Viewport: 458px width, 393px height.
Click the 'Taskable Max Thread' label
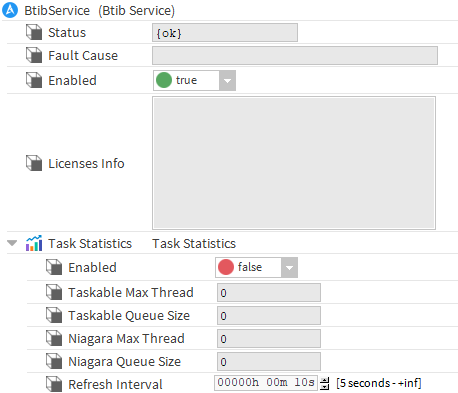[131, 292]
